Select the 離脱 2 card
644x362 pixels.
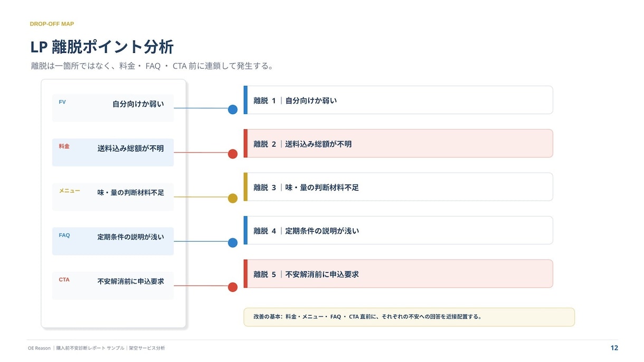[x=398, y=144]
